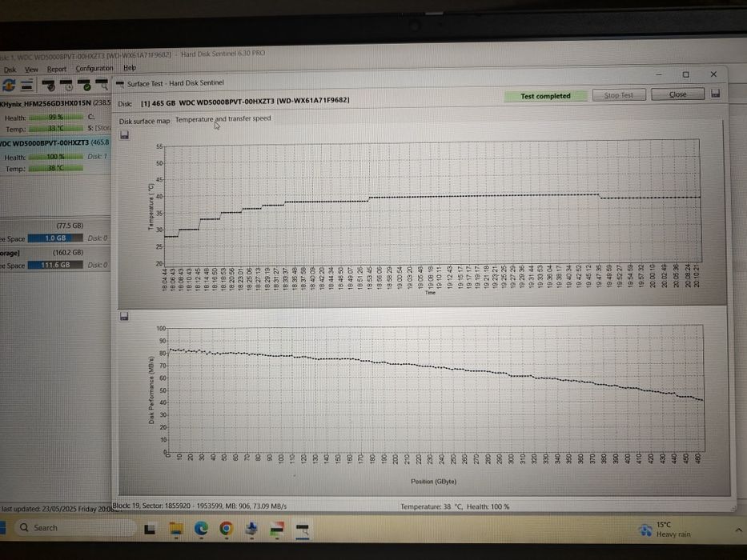This screenshot has height=560, width=747.
Task: Click the blue taskbar app icon after Chrome
Action: pos(251,529)
